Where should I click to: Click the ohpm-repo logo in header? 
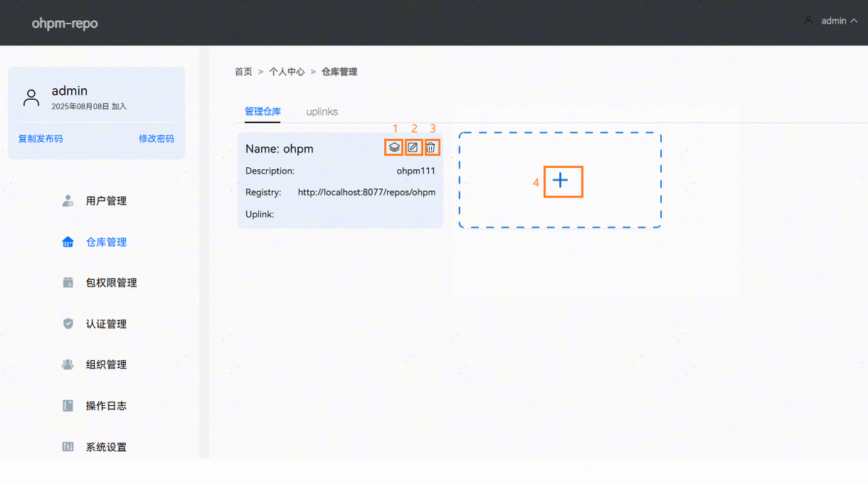coord(64,23)
